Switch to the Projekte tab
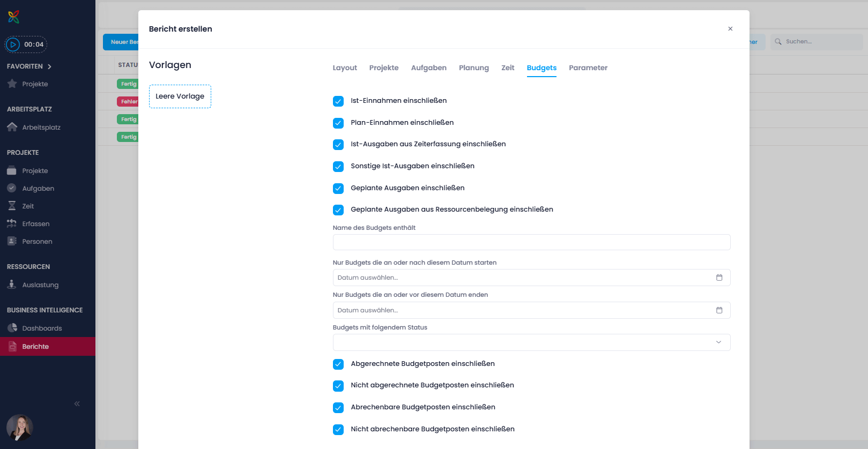This screenshot has height=449, width=868. (x=384, y=68)
